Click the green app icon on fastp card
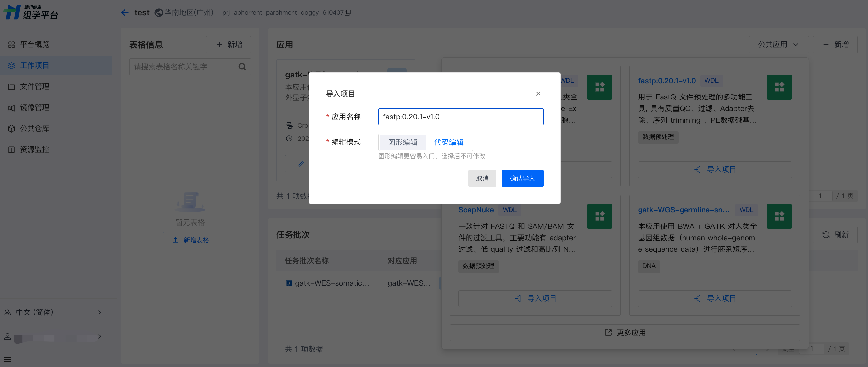The image size is (868, 367). point(779,87)
